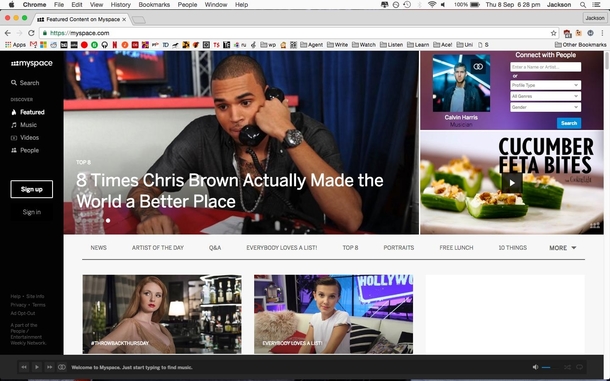Open the Bookmarks menu in menu bar
The image size is (610, 381).
tap(154, 5)
